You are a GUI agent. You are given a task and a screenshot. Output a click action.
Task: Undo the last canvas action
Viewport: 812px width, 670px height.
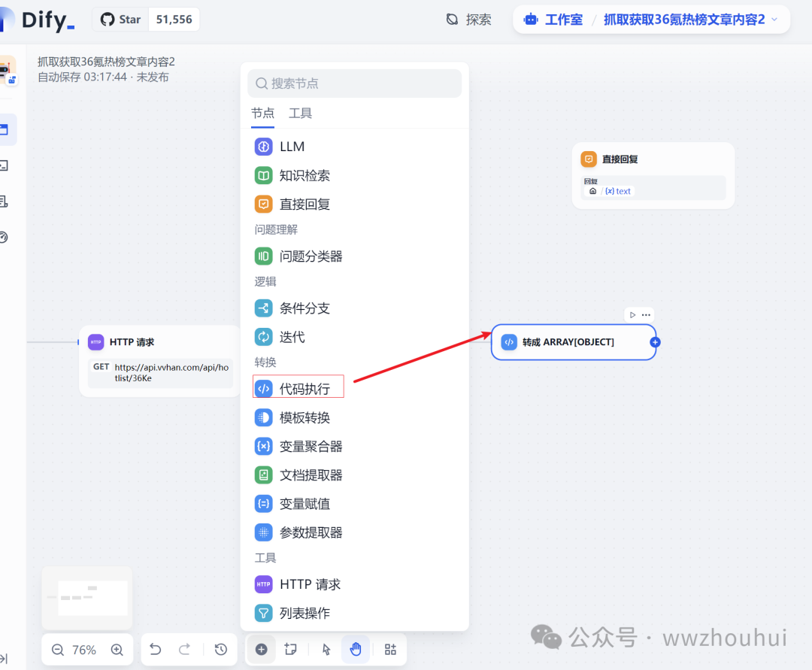(x=156, y=650)
